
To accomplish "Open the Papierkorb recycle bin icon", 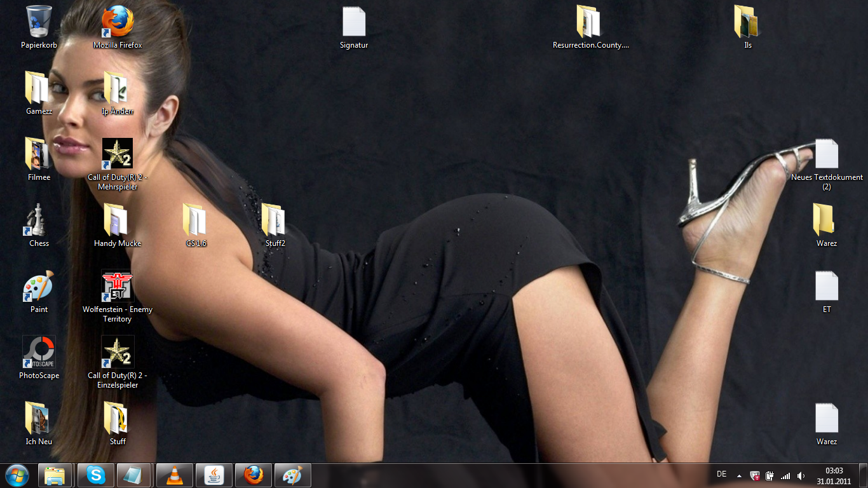I will coord(39,22).
